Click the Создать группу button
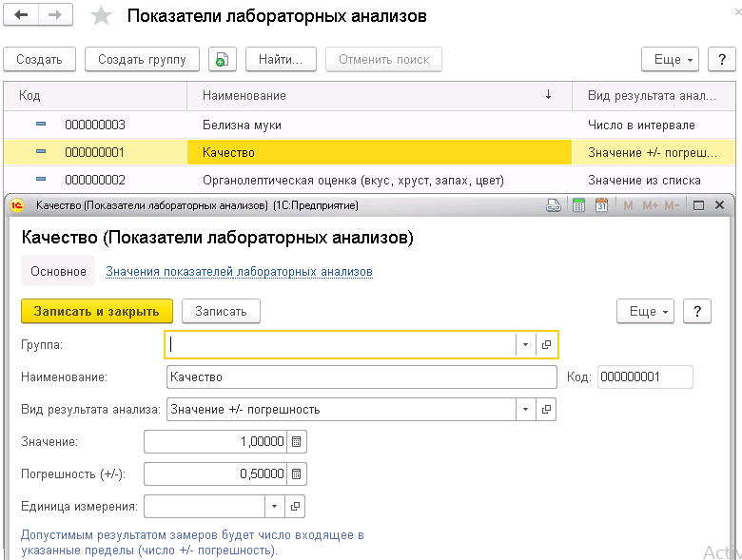The image size is (742, 560). coord(142,59)
